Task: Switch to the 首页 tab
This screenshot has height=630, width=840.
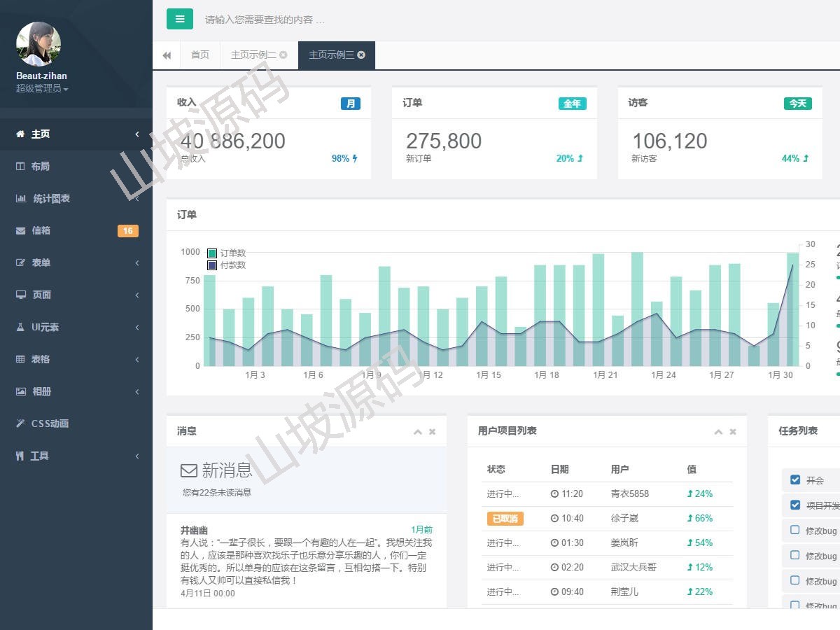Action: [200, 55]
